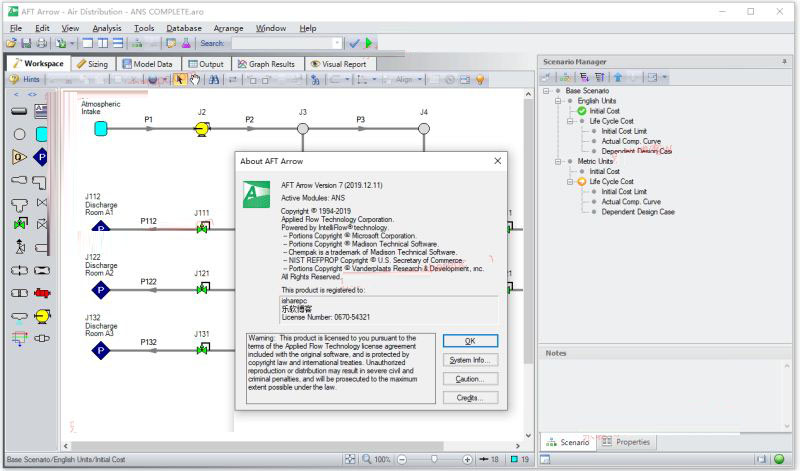Switch to the Graph Results tab
The width and height of the screenshot is (800, 471).
coord(266,64)
